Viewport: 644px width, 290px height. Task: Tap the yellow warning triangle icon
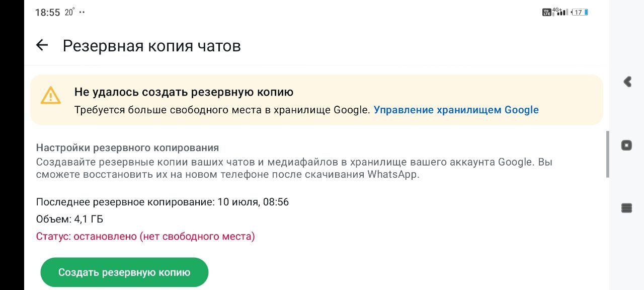[x=50, y=95]
